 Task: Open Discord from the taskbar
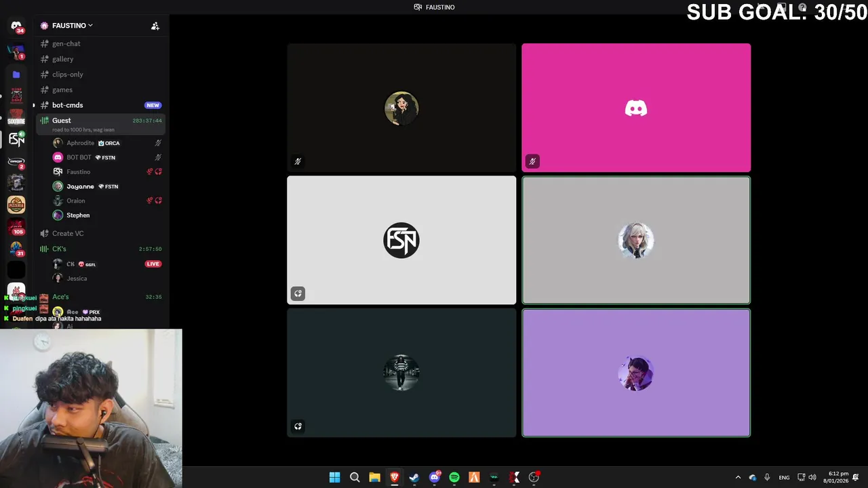[x=435, y=477]
